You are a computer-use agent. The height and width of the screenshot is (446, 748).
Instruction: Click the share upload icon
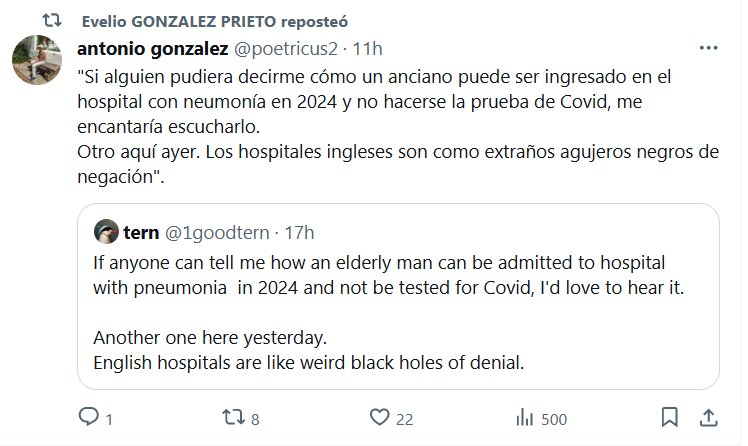tap(707, 417)
